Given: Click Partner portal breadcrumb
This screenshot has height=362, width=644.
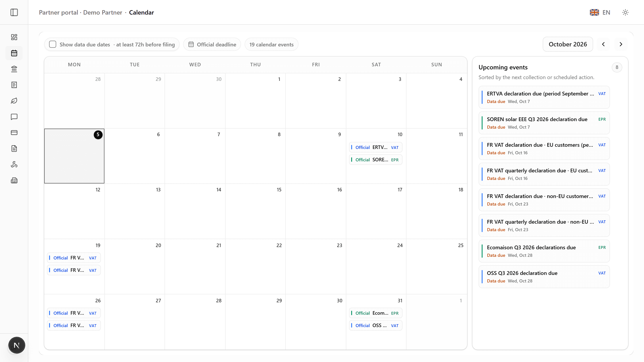Looking at the screenshot, I should point(59,13).
